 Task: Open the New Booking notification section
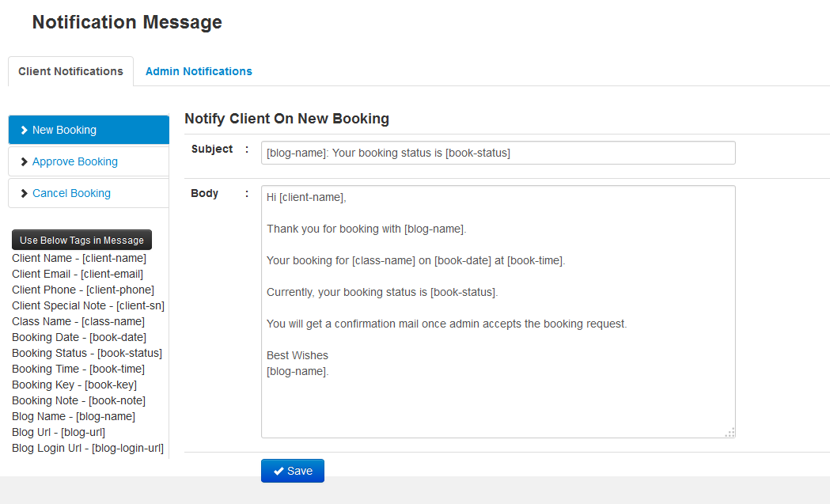coord(89,130)
